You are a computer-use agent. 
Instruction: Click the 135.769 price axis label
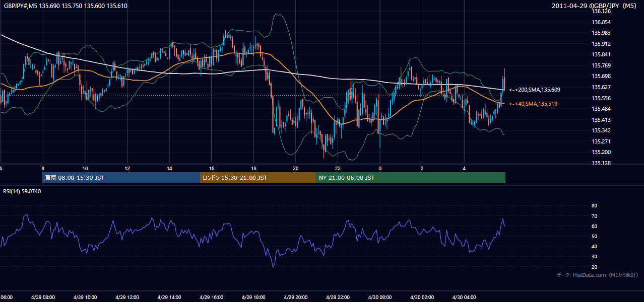tap(601, 65)
